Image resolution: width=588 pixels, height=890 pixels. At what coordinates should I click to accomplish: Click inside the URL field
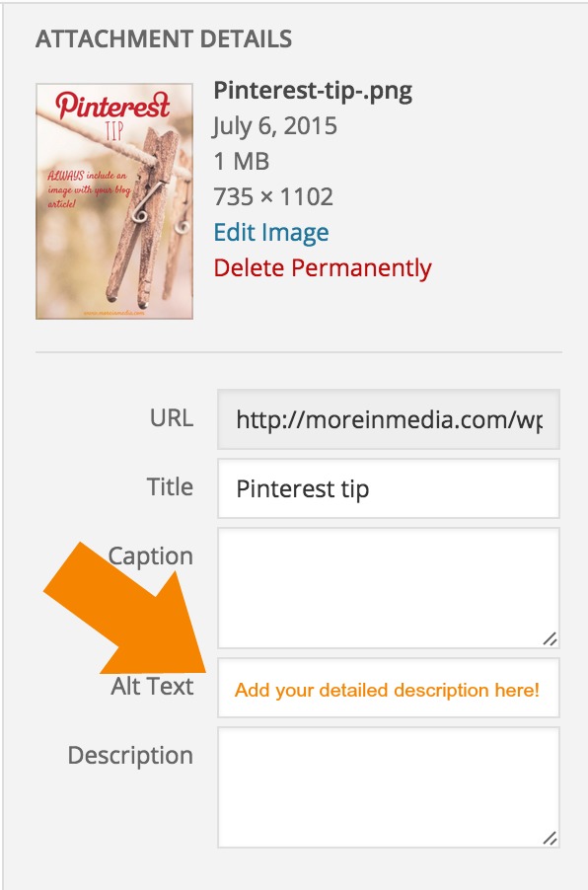389,419
